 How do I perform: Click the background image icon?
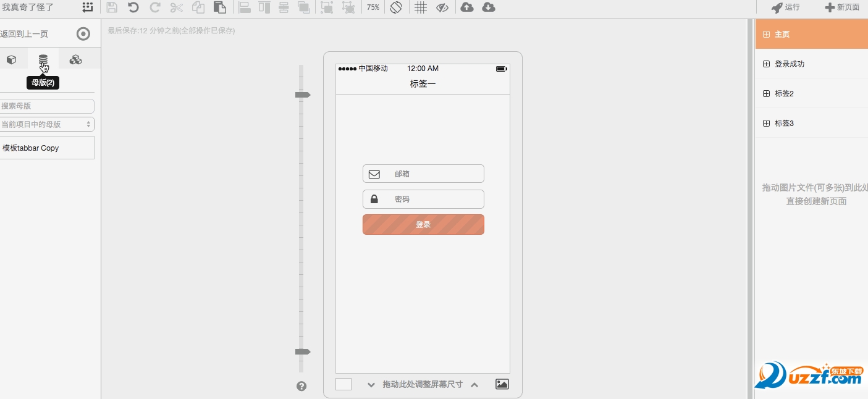[x=502, y=384]
